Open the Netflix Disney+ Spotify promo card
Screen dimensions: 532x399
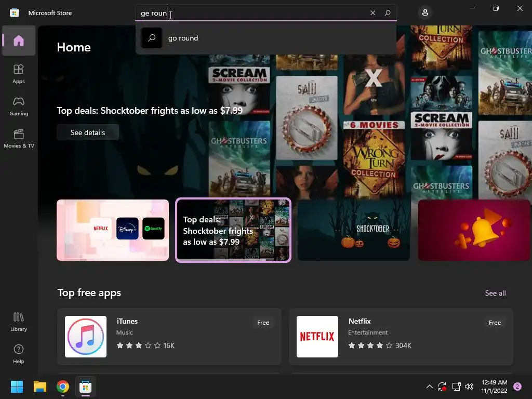(x=113, y=230)
